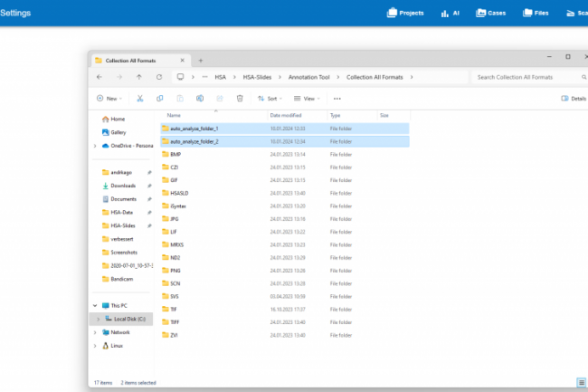Open the New dropdown menu
The height and width of the screenshot is (392, 588).
point(110,98)
